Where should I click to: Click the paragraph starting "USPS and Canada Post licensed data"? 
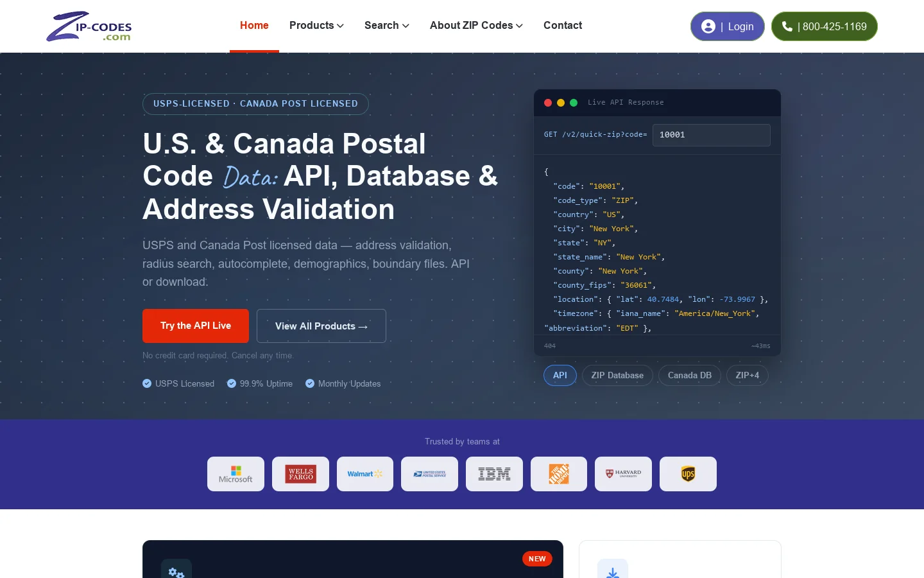coord(306,263)
